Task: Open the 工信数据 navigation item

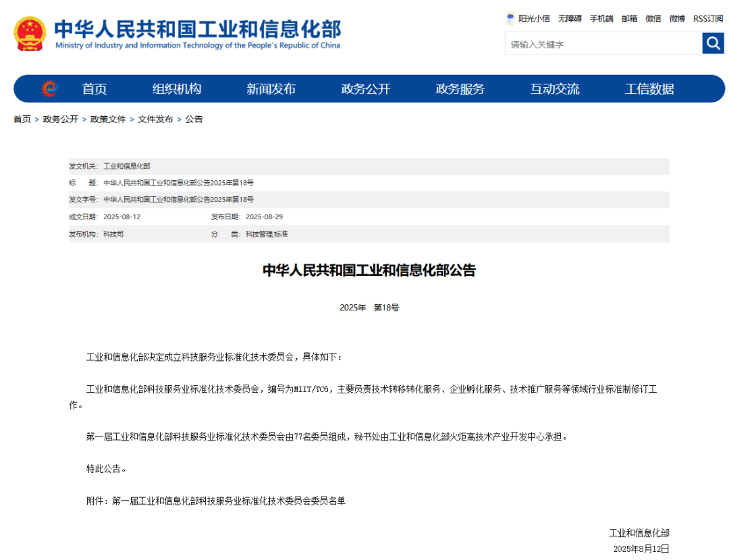Action: pyautogui.click(x=649, y=89)
